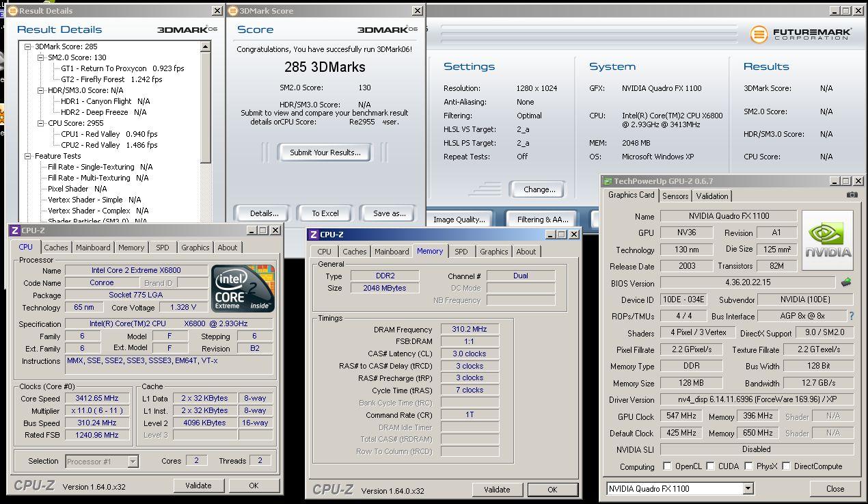Click the Result Details window title icon
868x504 pixels.
12,11
